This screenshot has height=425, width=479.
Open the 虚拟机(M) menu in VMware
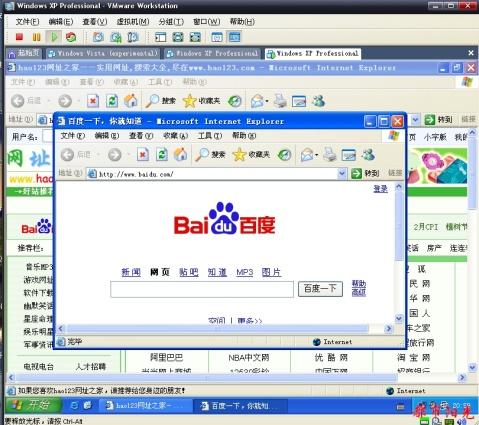133,22
